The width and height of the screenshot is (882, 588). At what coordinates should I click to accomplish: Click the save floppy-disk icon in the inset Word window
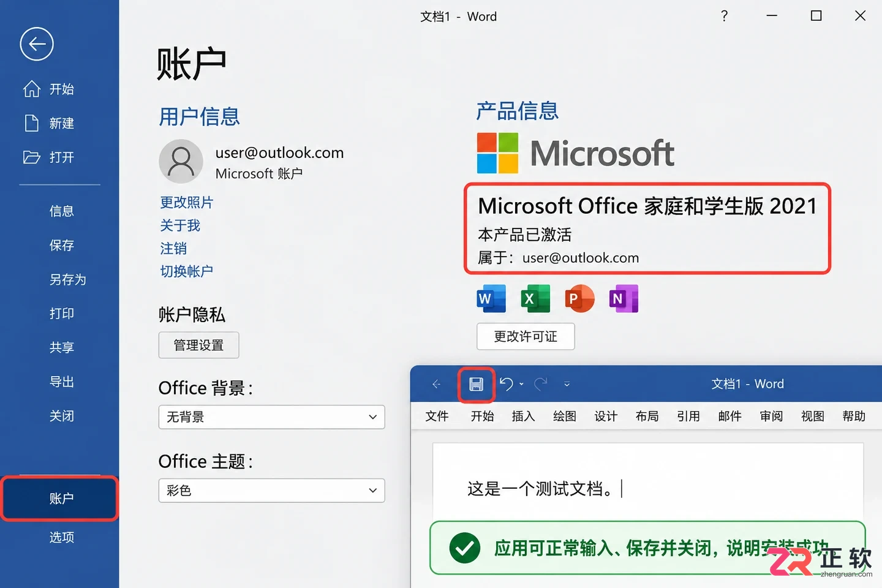477,384
